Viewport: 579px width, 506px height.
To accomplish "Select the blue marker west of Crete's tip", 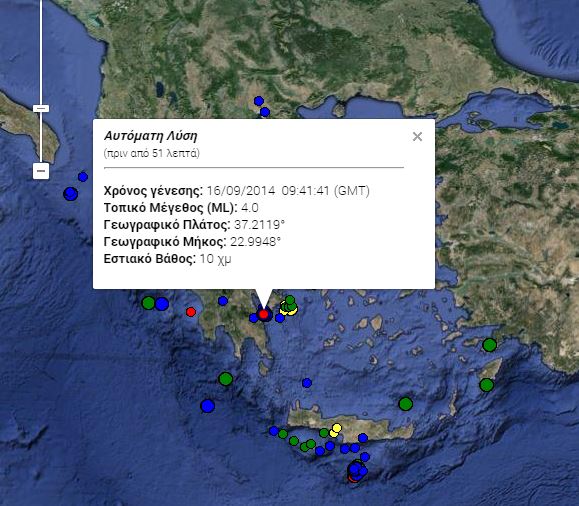I will pos(274,431).
